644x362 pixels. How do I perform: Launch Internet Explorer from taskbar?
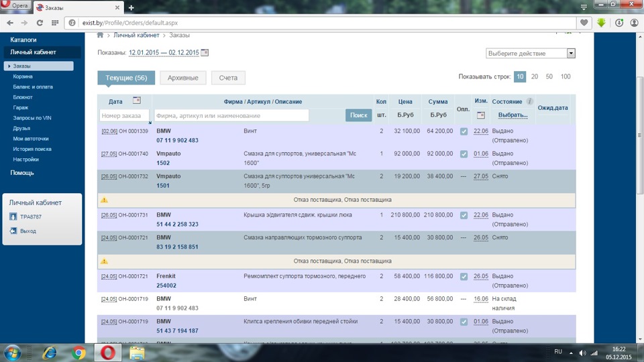pyautogui.click(x=50, y=353)
